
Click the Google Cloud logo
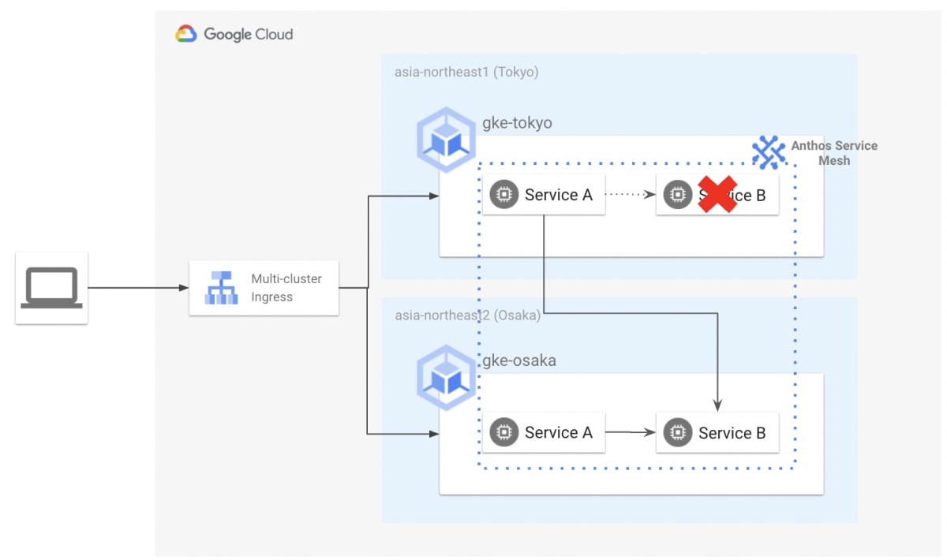click(186, 34)
